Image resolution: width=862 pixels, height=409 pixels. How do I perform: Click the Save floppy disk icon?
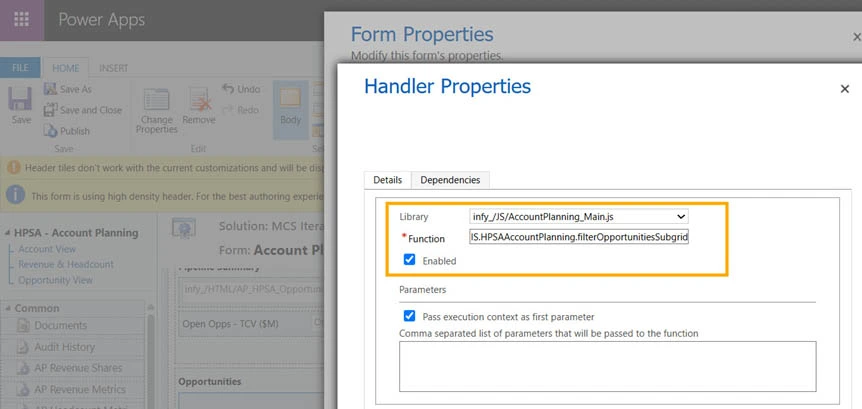tap(20, 98)
